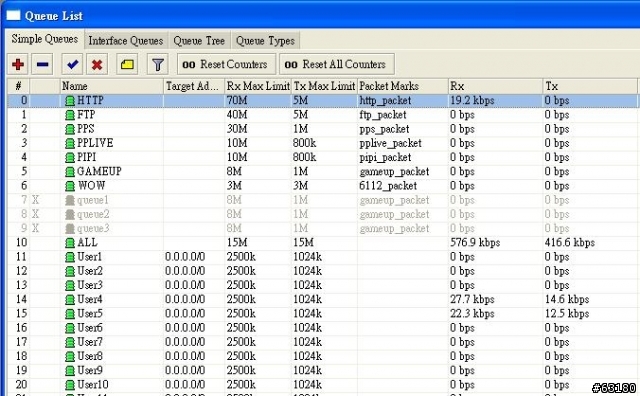Click the Reset All Counters button
This screenshot has width=640, height=396.
tap(336, 65)
